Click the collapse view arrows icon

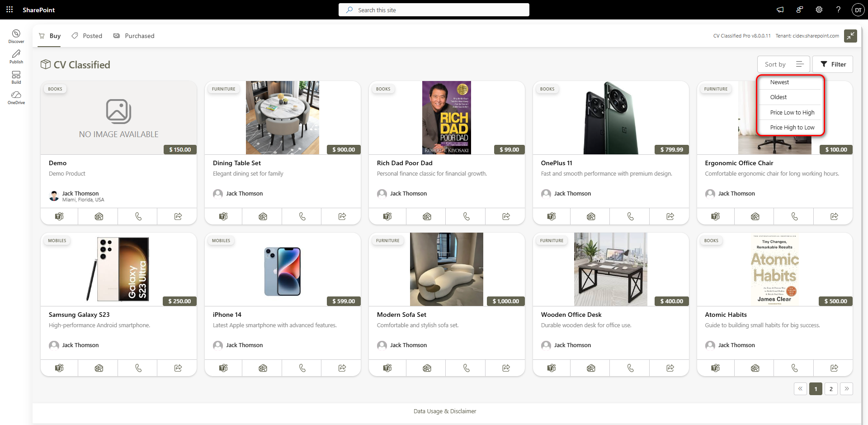(850, 36)
